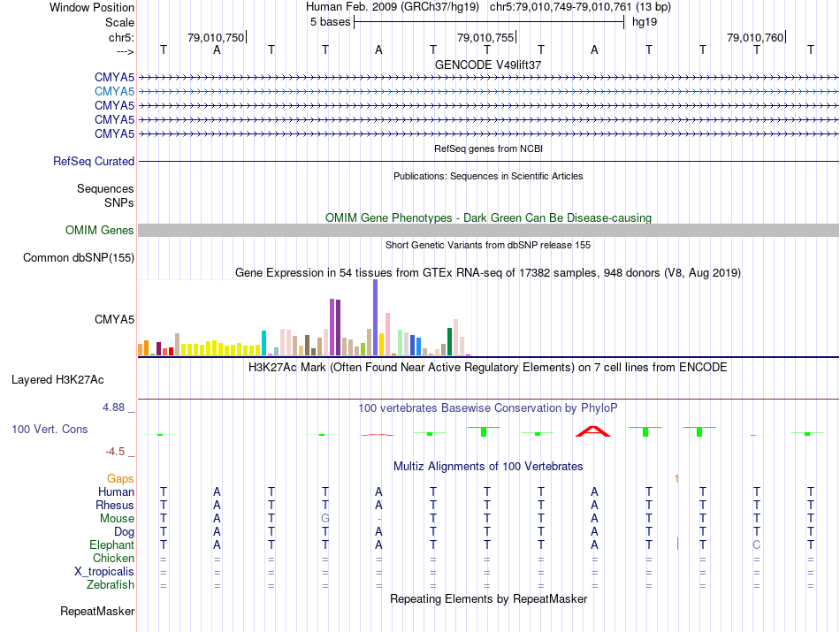Screen dimensions: 840x632
Task: Click the Zebrafish species label
Action: (x=111, y=585)
